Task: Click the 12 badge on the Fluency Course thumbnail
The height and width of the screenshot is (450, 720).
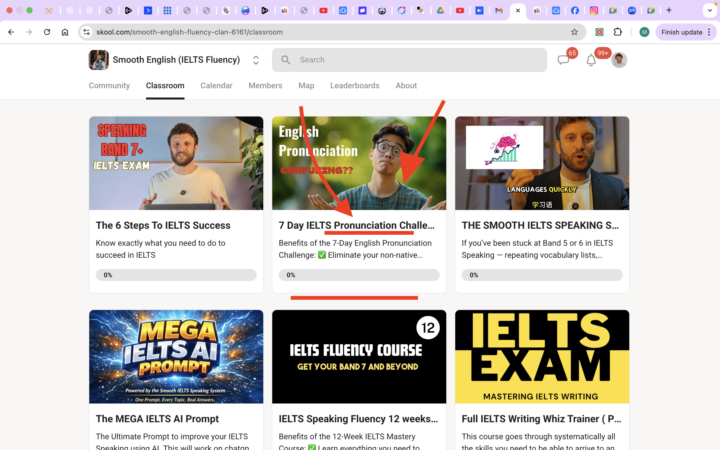Action: coord(428,328)
